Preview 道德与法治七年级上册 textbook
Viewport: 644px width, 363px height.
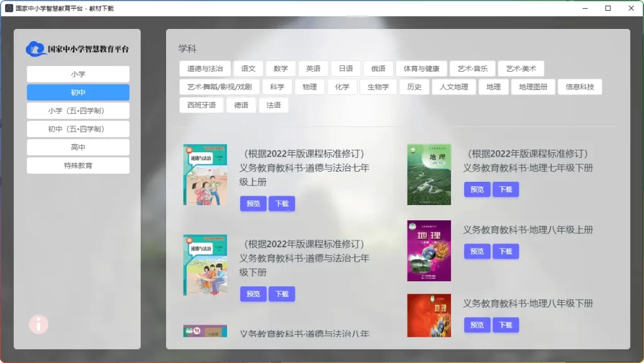click(x=253, y=204)
